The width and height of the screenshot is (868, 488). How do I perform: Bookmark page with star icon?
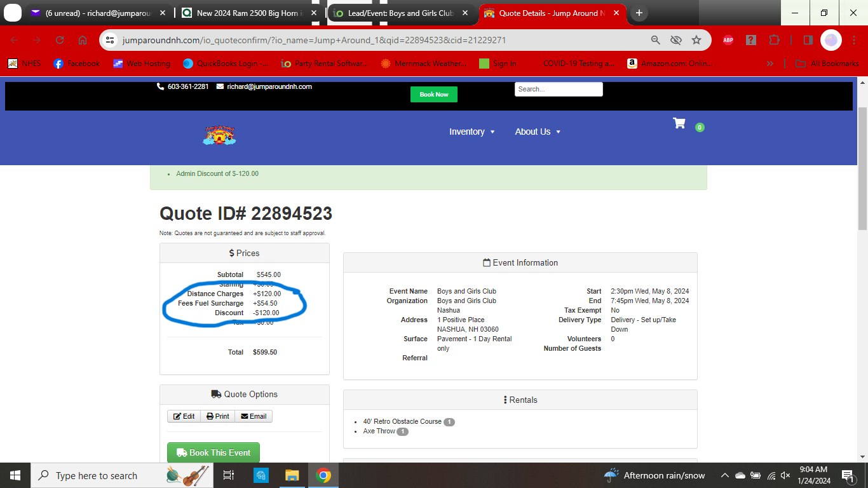click(x=696, y=40)
